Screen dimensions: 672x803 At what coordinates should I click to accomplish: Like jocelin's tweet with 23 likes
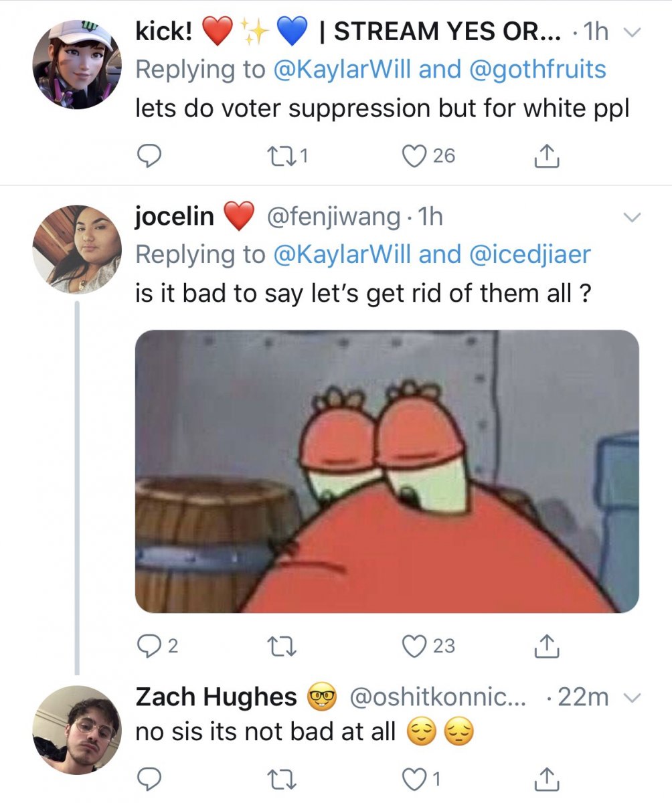[415, 645]
